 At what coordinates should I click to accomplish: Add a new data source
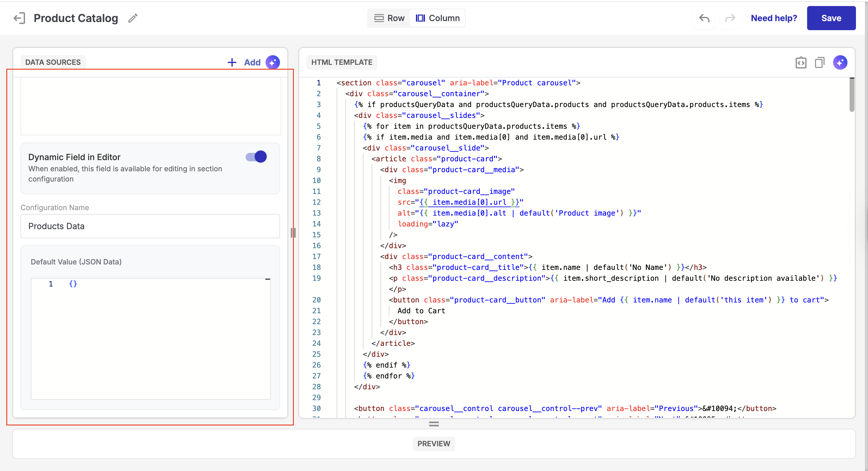coord(244,62)
